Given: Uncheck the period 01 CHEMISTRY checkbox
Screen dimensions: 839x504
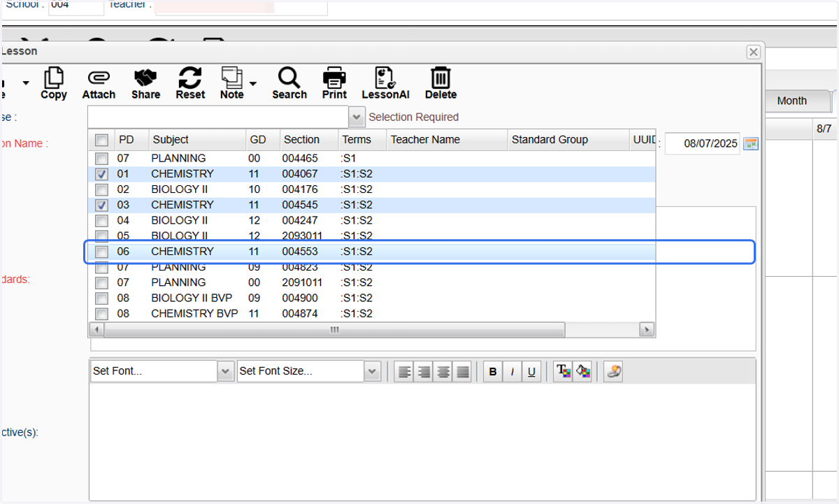Looking at the screenshot, I should click(102, 173).
